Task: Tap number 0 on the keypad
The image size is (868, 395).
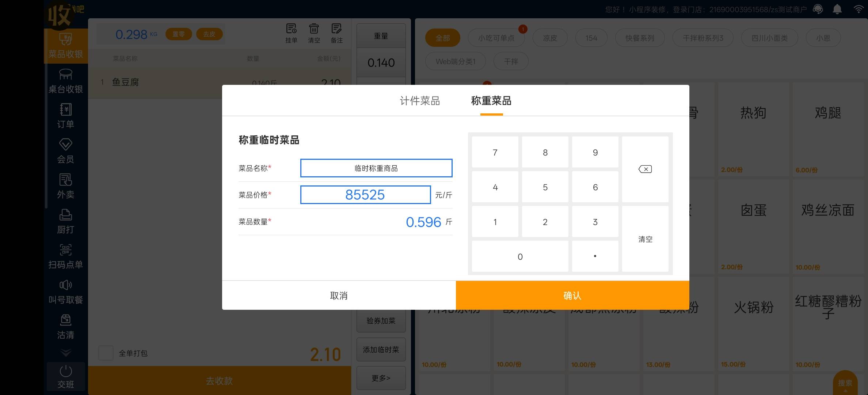Action: [520, 256]
